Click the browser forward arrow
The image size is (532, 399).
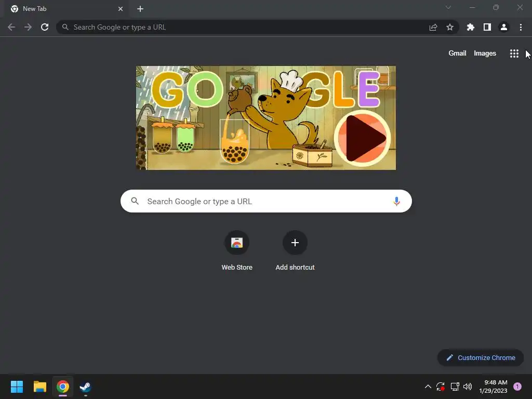28,27
